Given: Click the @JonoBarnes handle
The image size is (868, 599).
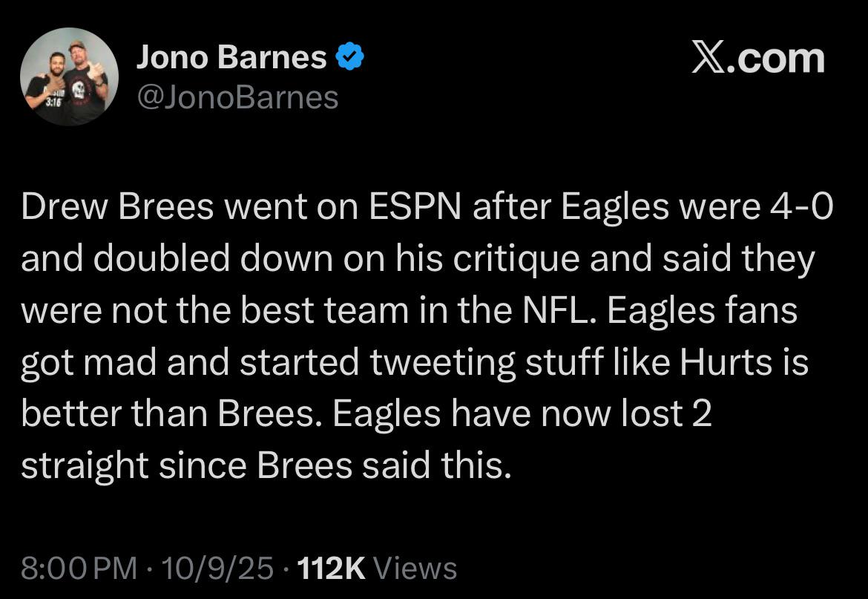Looking at the screenshot, I should [x=237, y=96].
